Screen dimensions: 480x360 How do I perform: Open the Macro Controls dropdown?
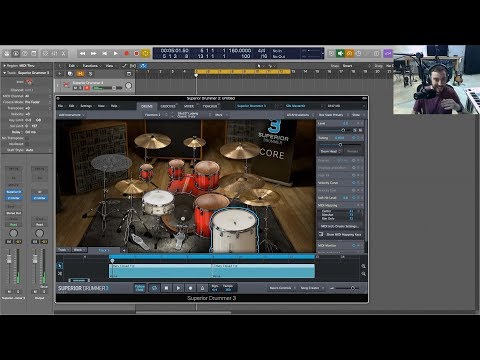(x=282, y=288)
